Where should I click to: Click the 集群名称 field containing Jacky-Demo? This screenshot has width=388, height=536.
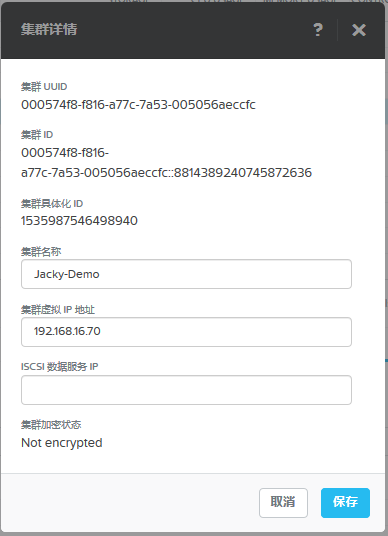[x=186, y=274]
